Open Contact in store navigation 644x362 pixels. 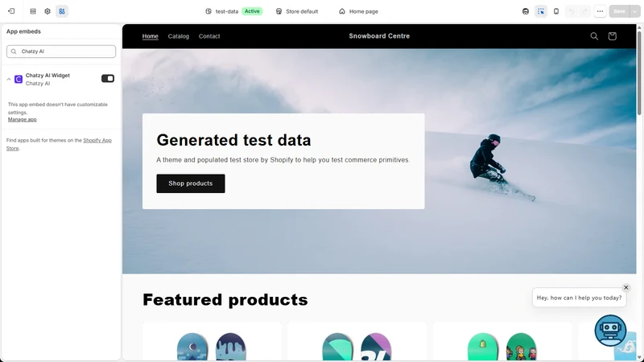point(209,36)
